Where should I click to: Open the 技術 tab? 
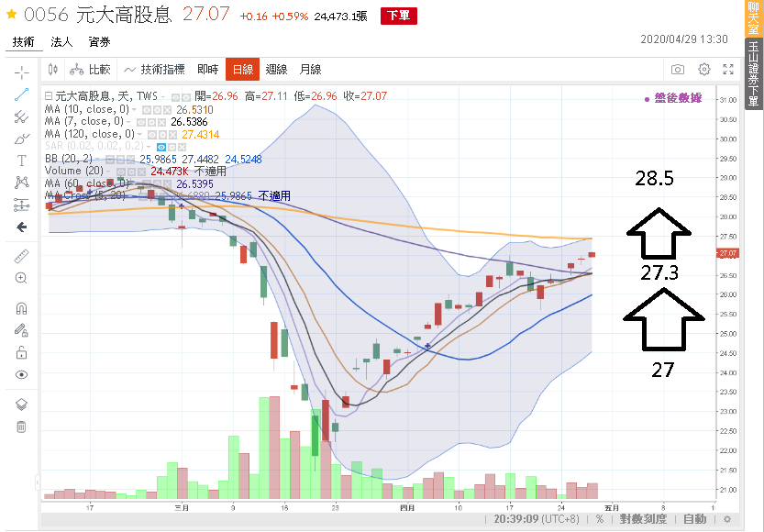[x=24, y=42]
